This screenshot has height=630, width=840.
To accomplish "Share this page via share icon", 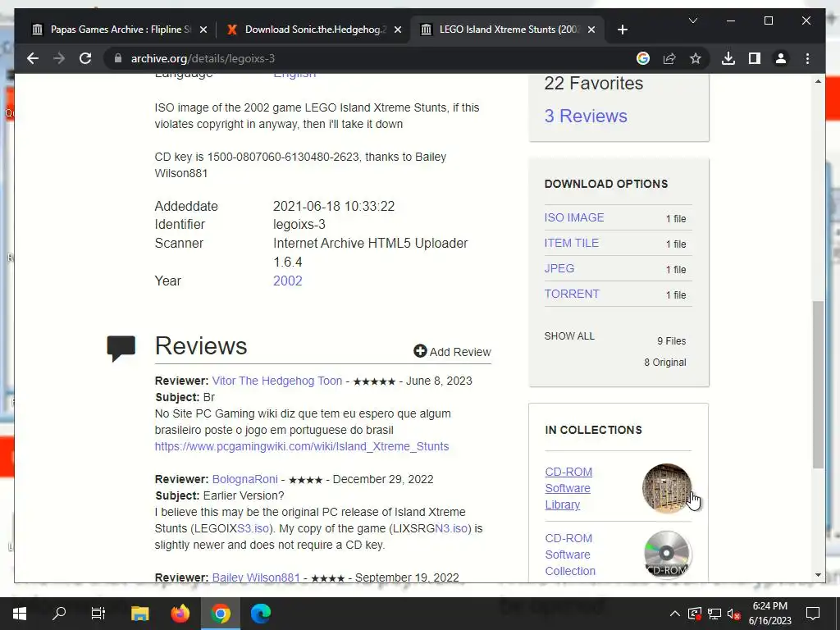I will pyautogui.click(x=669, y=58).
